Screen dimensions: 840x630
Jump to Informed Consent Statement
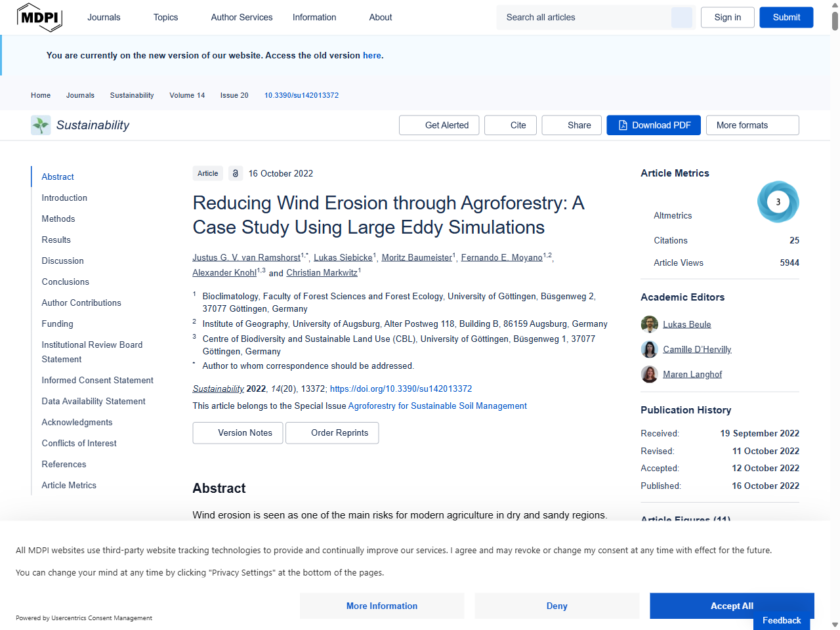[x=97, y=380]
